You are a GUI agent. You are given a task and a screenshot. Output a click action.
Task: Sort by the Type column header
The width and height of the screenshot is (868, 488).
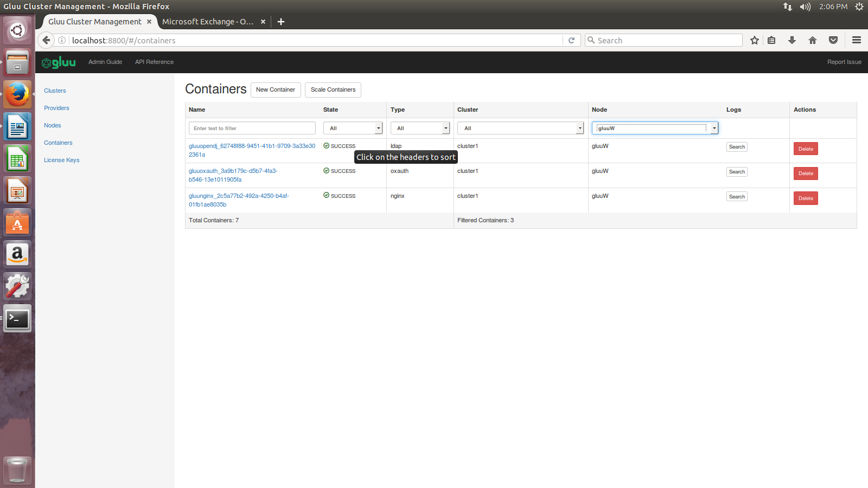click(x=398, y=110)
